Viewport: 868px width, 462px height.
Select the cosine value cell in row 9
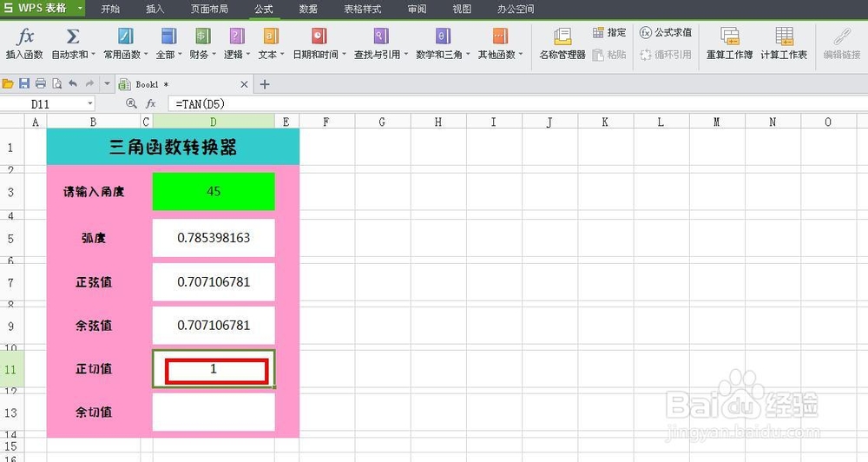214,325
